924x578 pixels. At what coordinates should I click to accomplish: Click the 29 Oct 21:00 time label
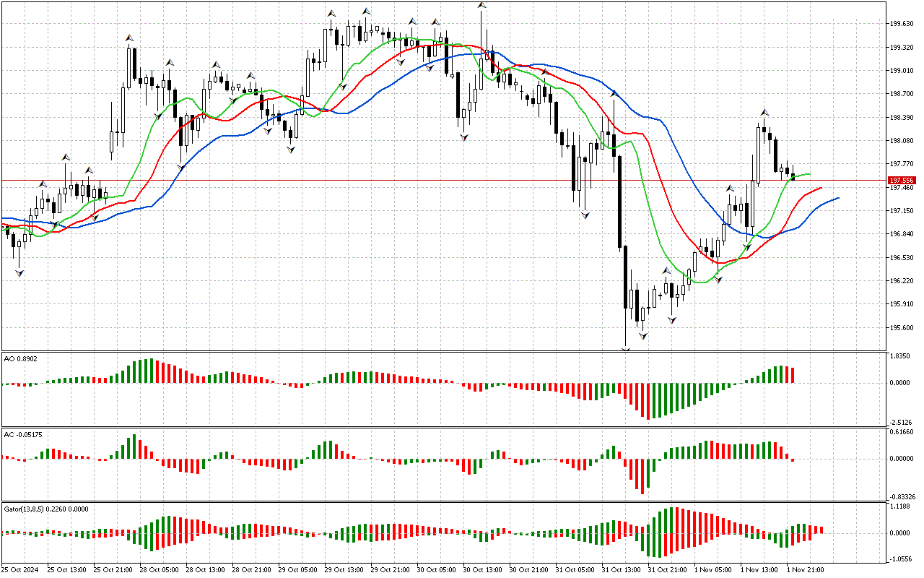click(391, 570)
